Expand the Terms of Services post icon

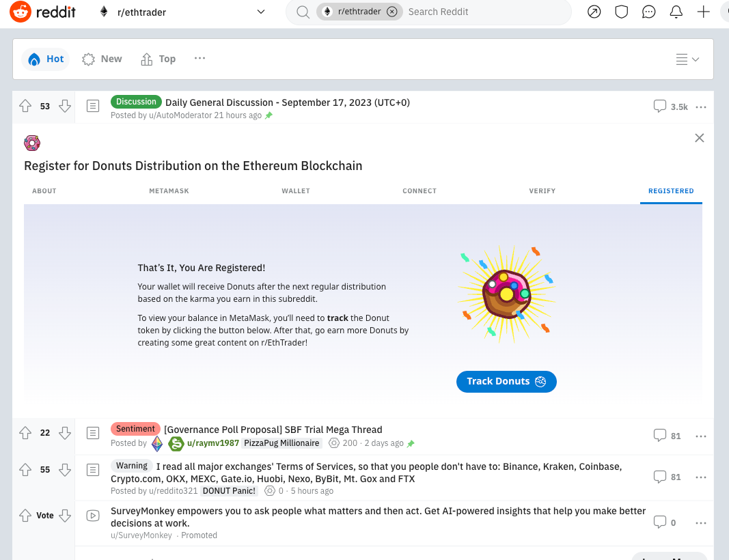tap(93, 470)
